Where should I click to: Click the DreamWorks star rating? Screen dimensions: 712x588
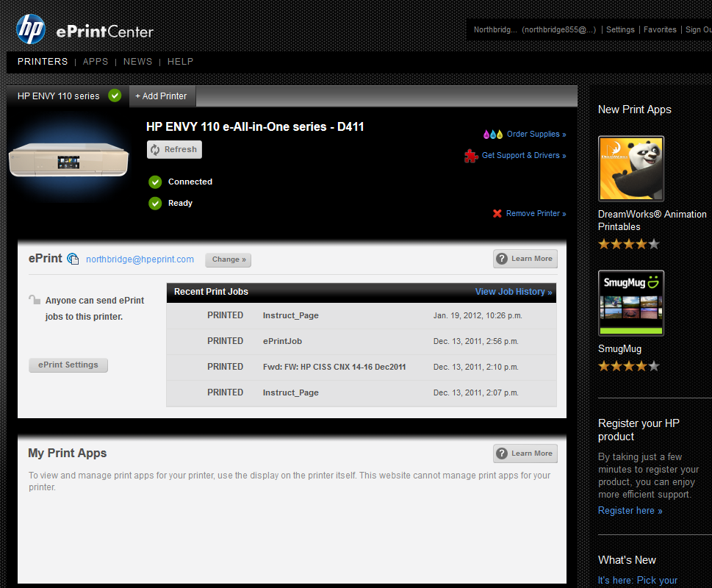[628, 244]
